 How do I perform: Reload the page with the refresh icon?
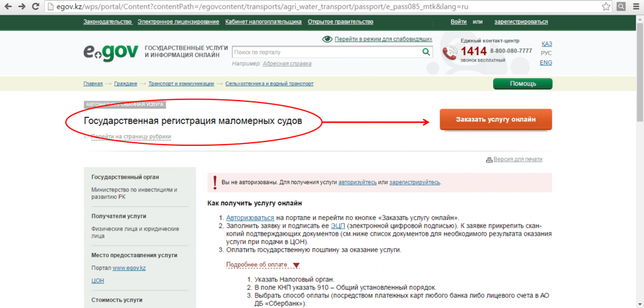point(36,6)
